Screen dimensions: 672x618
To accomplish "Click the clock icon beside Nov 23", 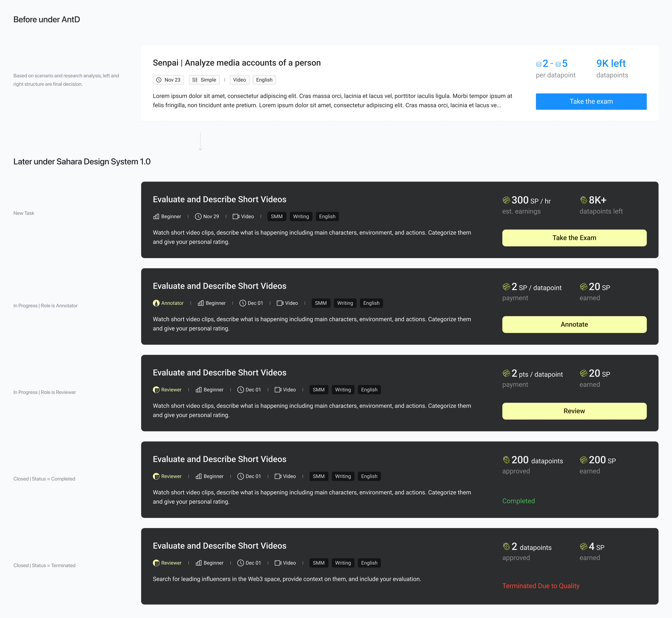I will click(x=159, y=80).
